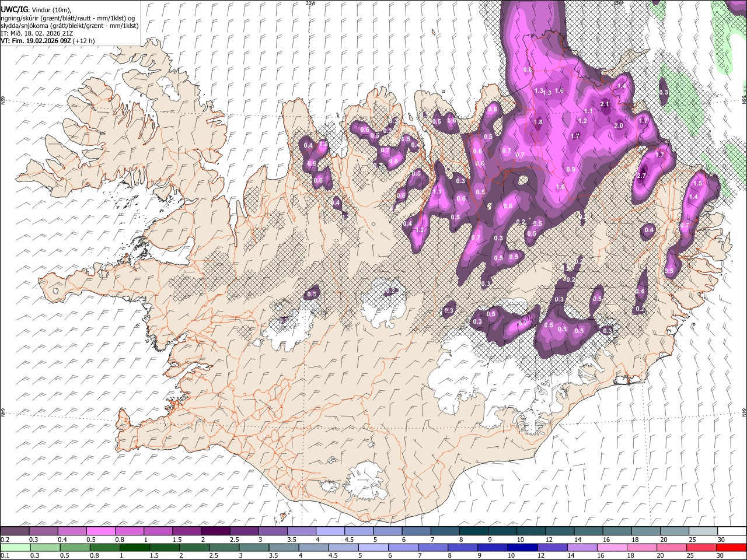Click the 0.1 label in lower legend row
The width and height of the screenshot is (747, 560).
(4, 555)
